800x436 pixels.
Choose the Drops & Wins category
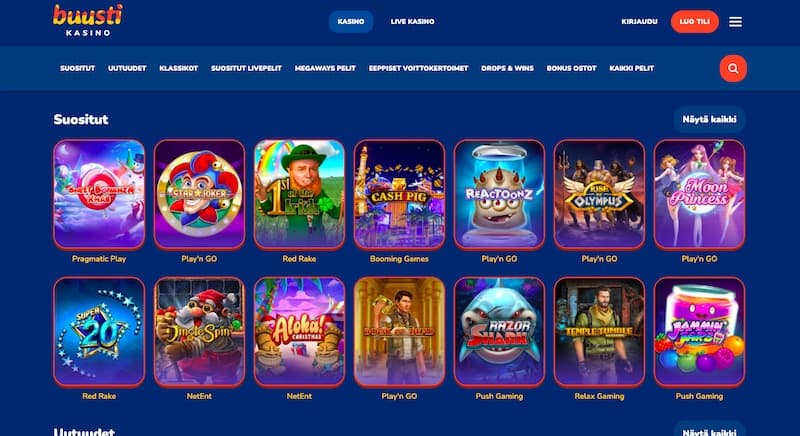coord(507,68)
